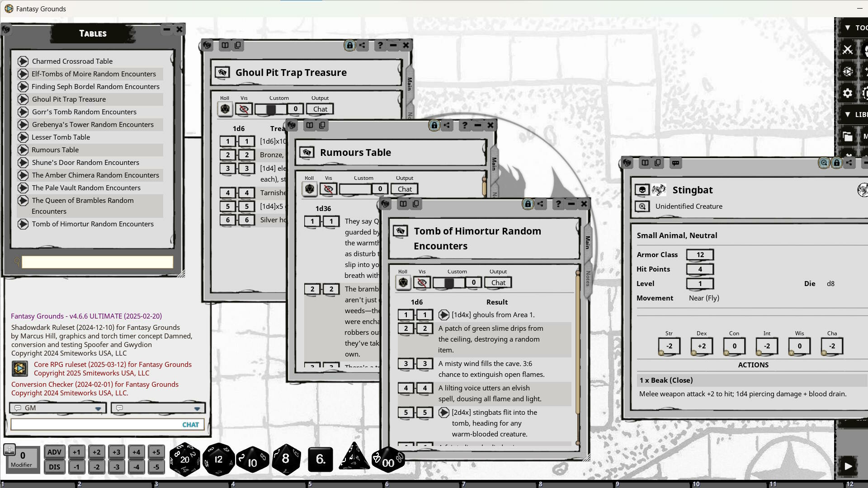Collapse the TOO sidebar section arrow
The height and width of the screenshot is (488, 868).
pyautogui.click(x=847, y=28)
